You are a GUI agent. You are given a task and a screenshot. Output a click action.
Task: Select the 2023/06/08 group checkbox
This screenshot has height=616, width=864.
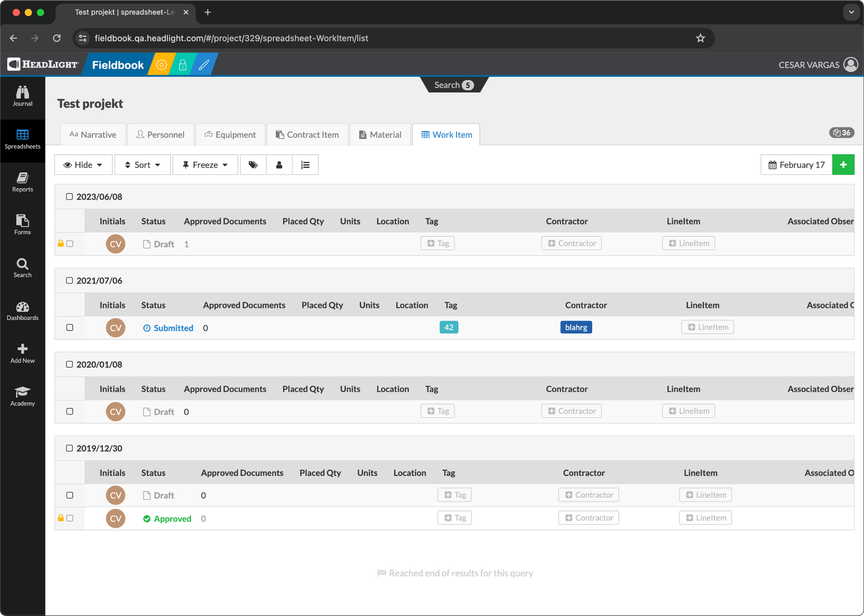(70, 197)
